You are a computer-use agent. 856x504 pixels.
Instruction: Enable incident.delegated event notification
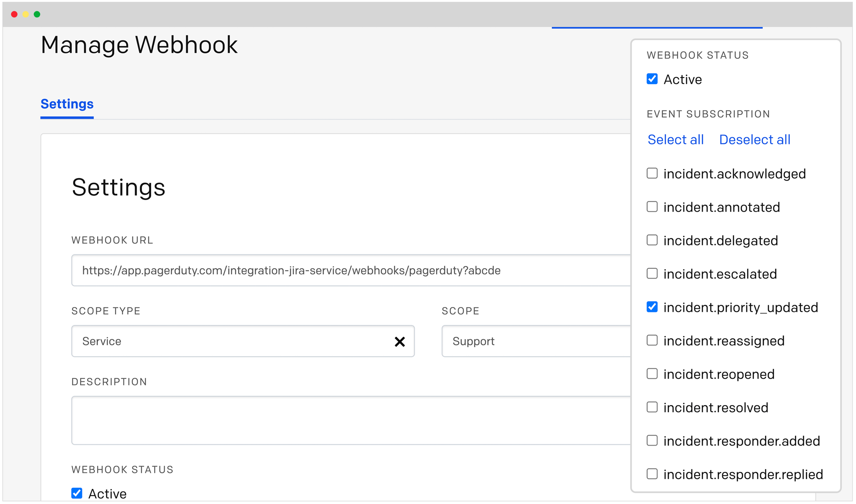(x=652, y=240)
